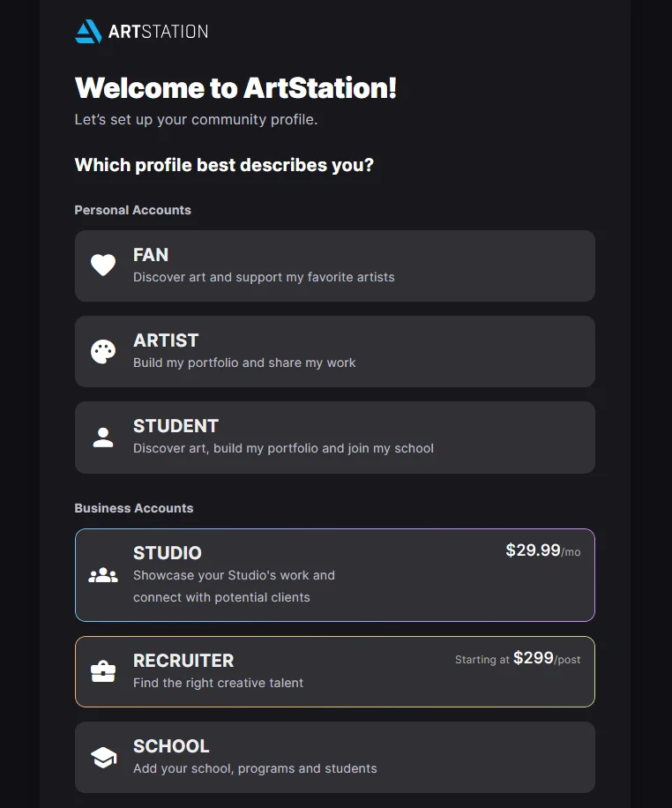Choose the RECRUITER business account title
This screenshot has width=672, height=808.
(x=183, y=661)
